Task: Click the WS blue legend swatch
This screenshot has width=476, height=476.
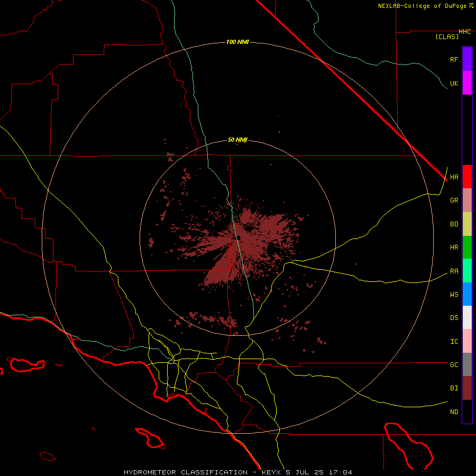Action: click(467, 294)
